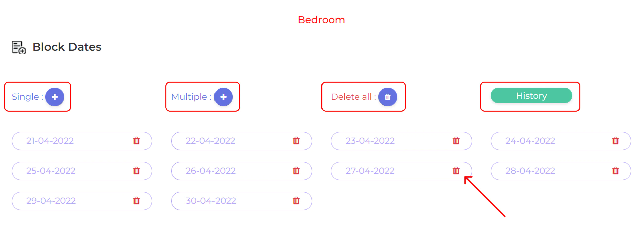
Task: Click the Block Dates title
Action: (67, 47)
